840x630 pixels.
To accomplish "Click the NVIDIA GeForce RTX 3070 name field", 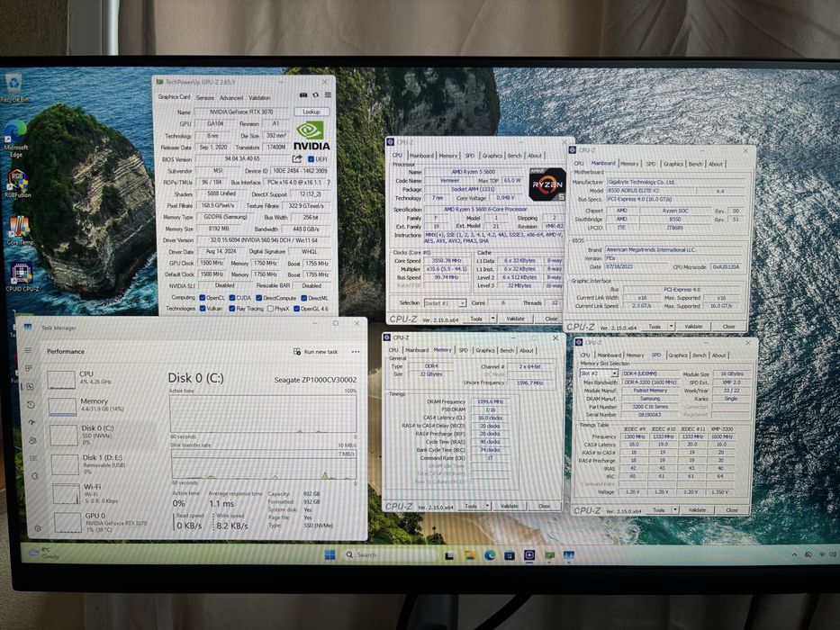I will [x=241, y=112].
